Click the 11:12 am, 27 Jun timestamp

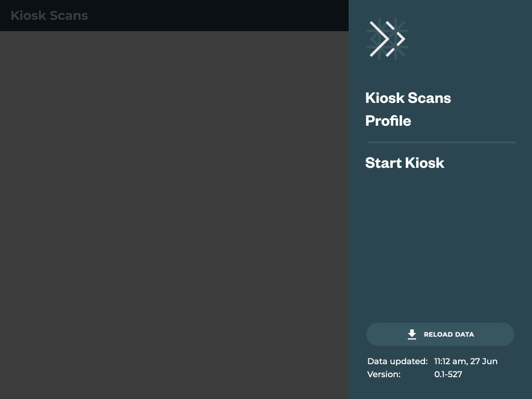pos(465,361)
